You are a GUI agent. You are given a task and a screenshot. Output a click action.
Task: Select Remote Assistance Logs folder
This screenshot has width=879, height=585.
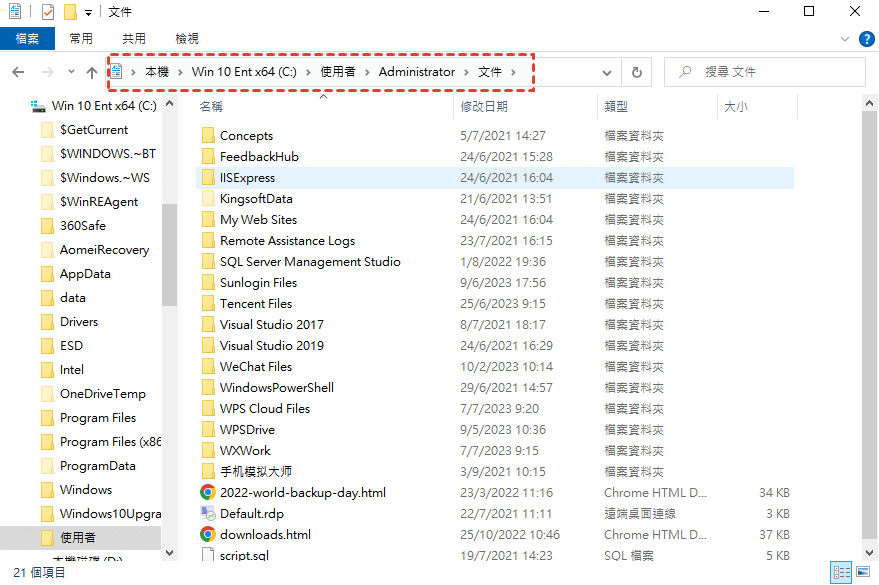288,240
